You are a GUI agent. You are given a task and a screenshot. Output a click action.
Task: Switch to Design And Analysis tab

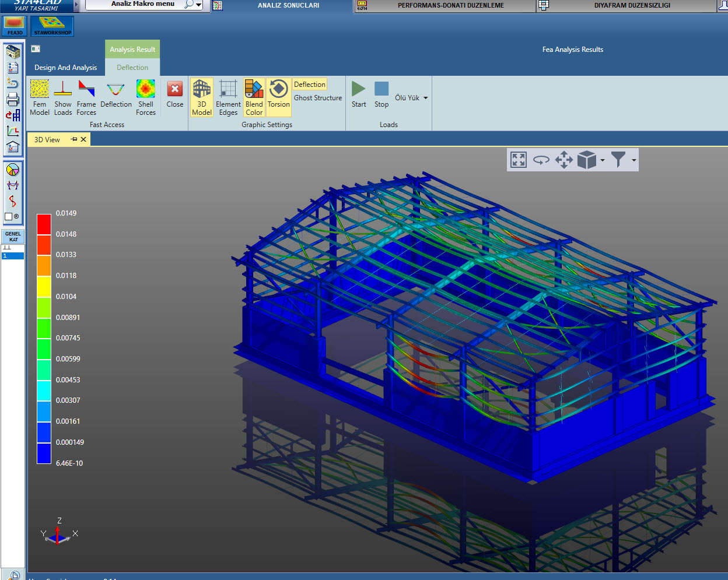tap(66, 68)
